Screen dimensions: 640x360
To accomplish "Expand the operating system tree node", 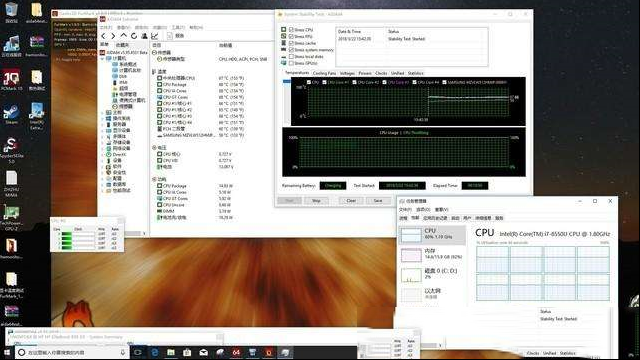I will [x=102, y=118].
